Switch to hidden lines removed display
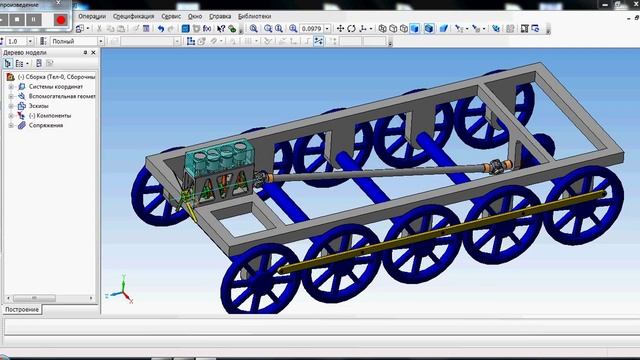This screenshot has width=640, height=360. point(393,29)
